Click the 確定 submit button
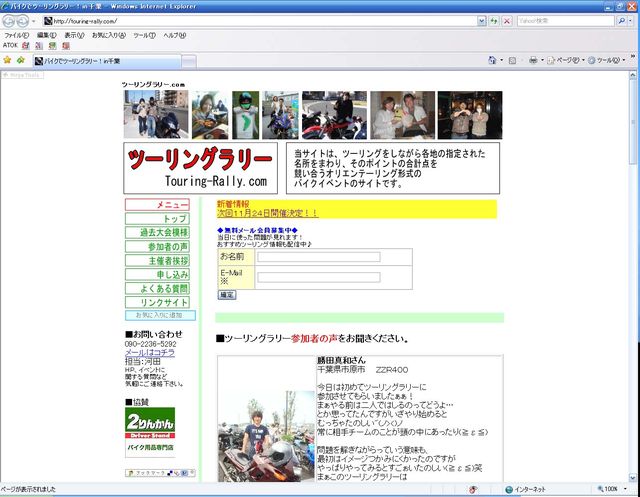Viewport: 640px width, 497px height. coord(227,295)
